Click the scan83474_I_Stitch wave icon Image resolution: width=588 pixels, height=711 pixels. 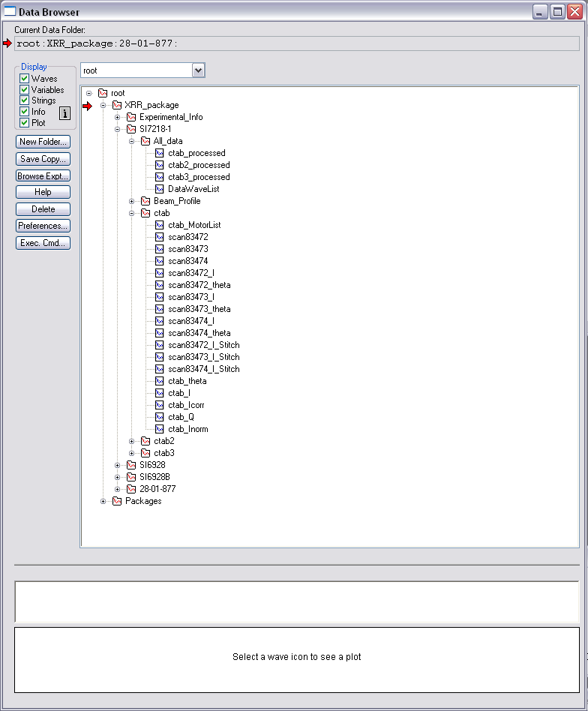pyautogui.click(x=160, y=369)
